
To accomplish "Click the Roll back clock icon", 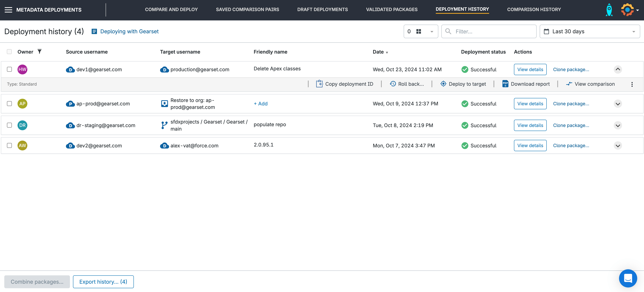I will [393, 84].
